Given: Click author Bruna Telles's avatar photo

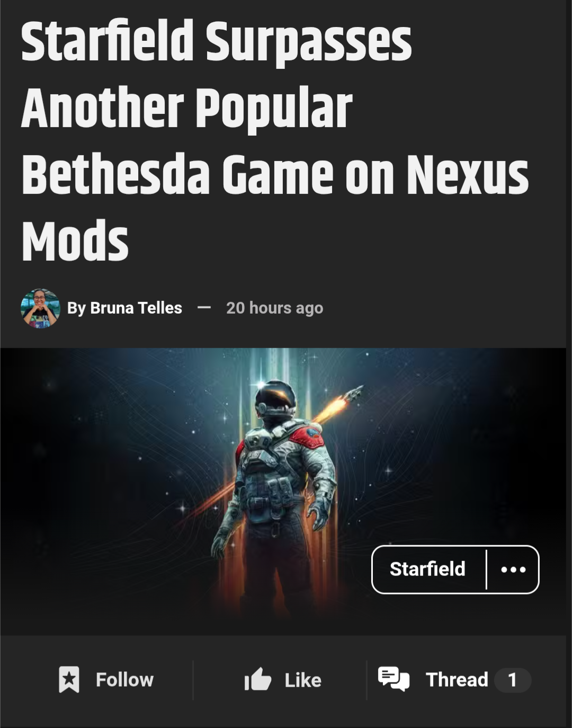Looking at the screenshot, I should (40, 308).
